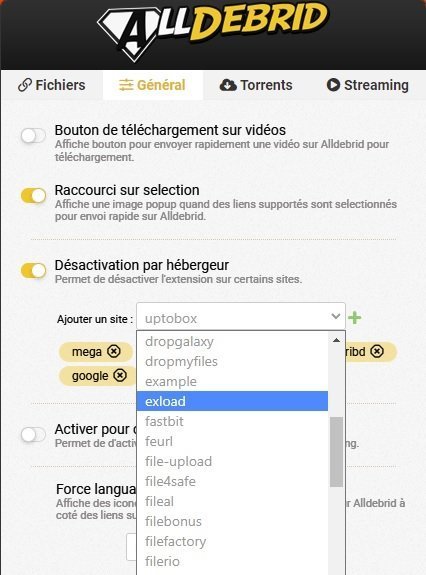Turn off Désactivation par hébergeur toggle
The image size is (426, 575).
(x=33, y=271)
